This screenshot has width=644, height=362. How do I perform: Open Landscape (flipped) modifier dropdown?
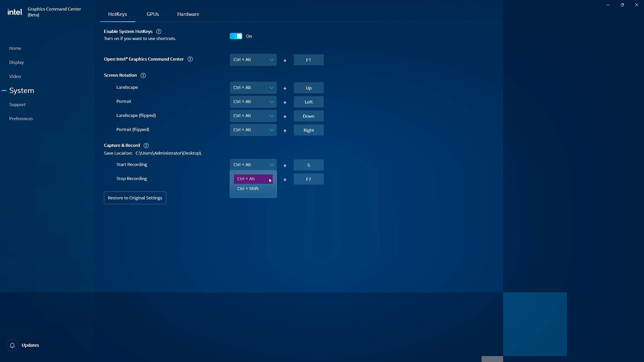(253, 116)
